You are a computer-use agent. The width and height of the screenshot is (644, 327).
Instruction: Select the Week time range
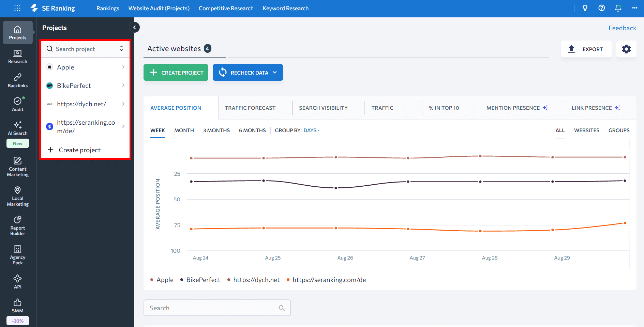tap(158, 130)
